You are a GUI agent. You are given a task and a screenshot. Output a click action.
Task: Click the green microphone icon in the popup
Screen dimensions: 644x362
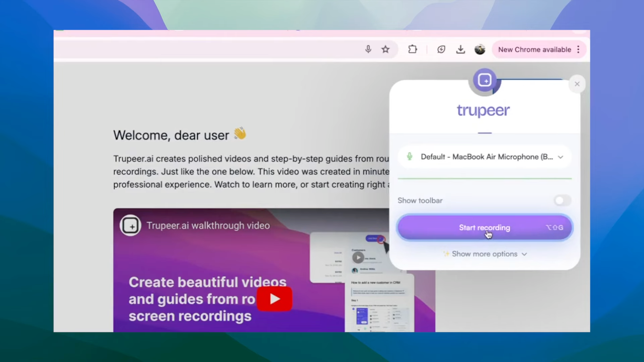pyautogui.click(x=410, y=157)
